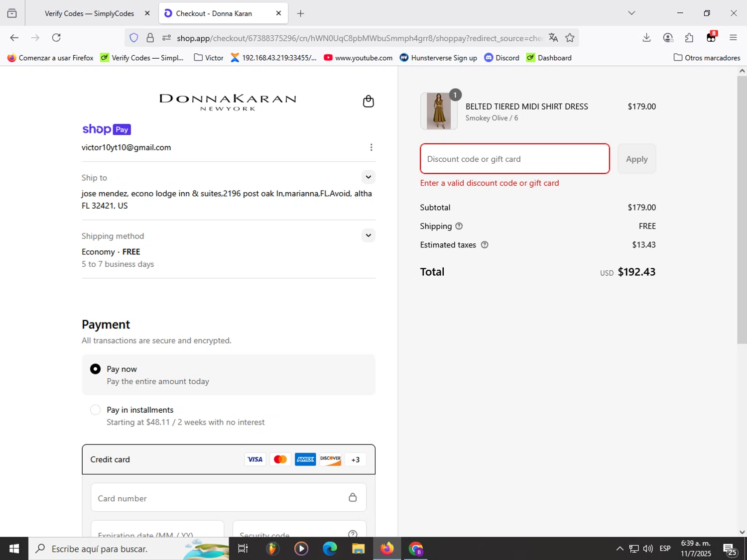This screenshot has width=747, height=560.
Task: Open the Firefox hamburger application menu
Action: (733, 38)
